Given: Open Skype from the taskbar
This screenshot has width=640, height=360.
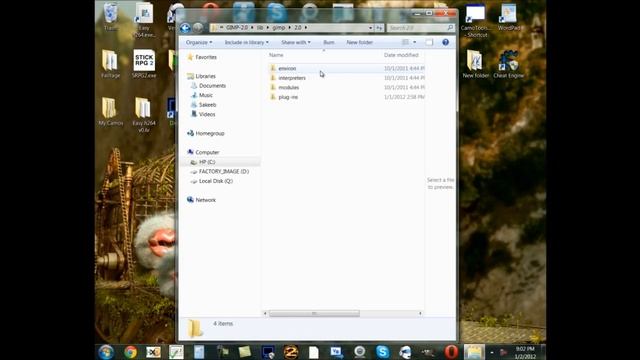Looking at the screenshot, I should [x=382, y=352].
